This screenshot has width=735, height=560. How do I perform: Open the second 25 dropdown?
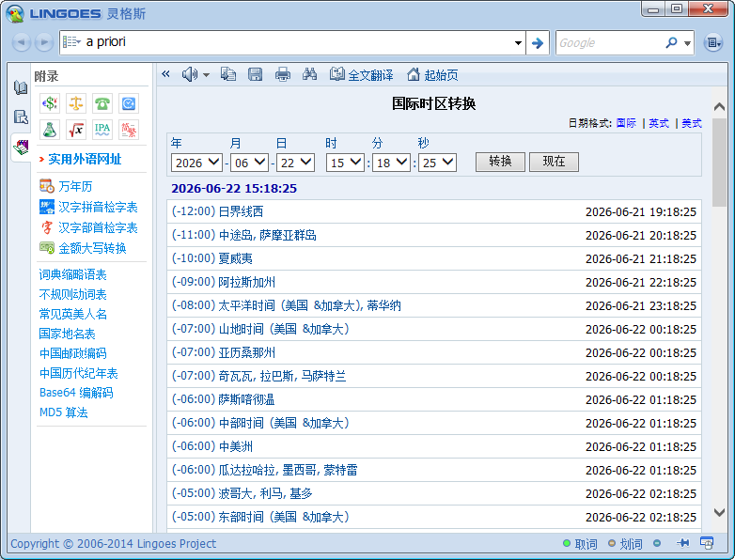click(437, 163)
